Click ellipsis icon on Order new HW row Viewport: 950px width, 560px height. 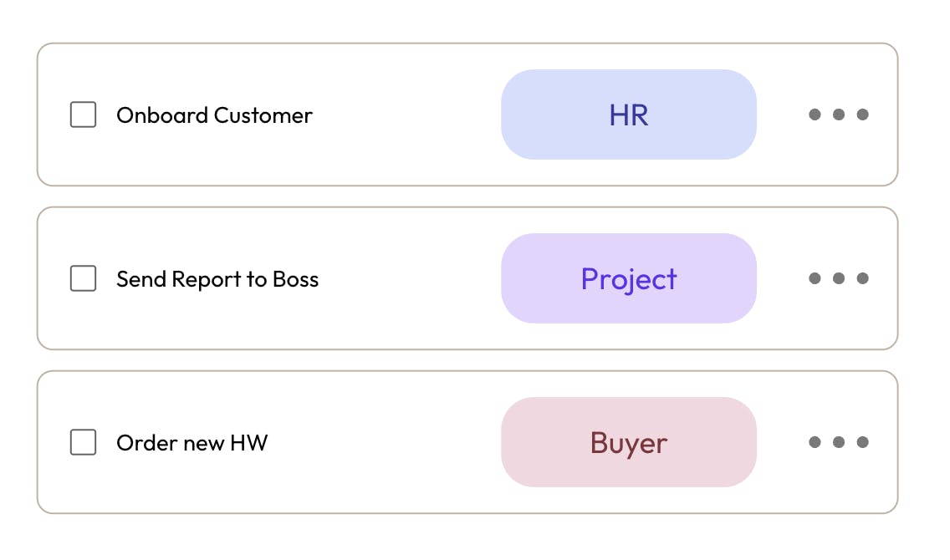click(839, 442)
